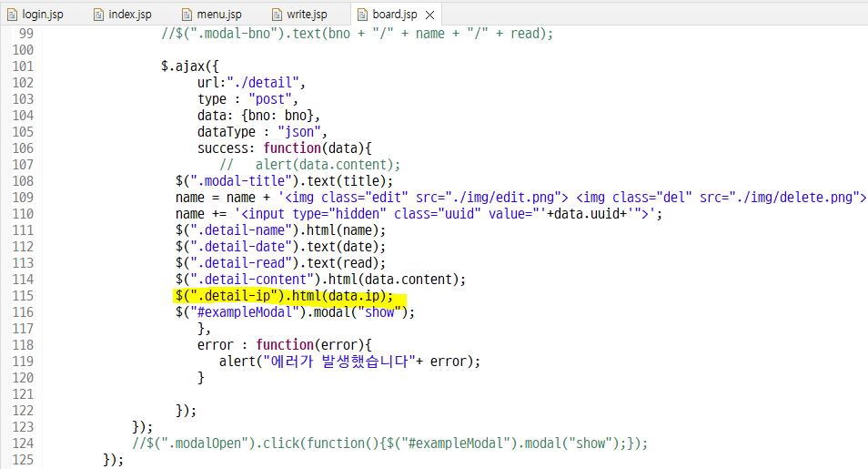
Task: Click $(".detail-date").text(date) line
Action: coord(280,247)
